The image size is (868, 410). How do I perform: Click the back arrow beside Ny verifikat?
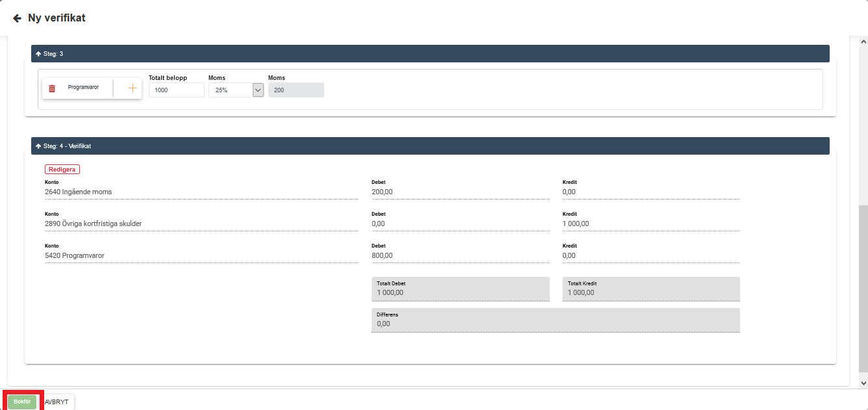click(x=17, y=18)
